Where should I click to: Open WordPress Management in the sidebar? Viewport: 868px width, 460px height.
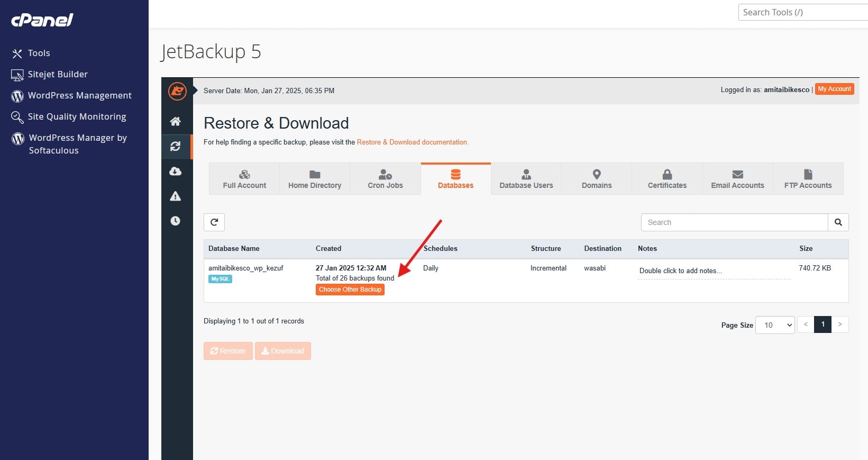71,95
